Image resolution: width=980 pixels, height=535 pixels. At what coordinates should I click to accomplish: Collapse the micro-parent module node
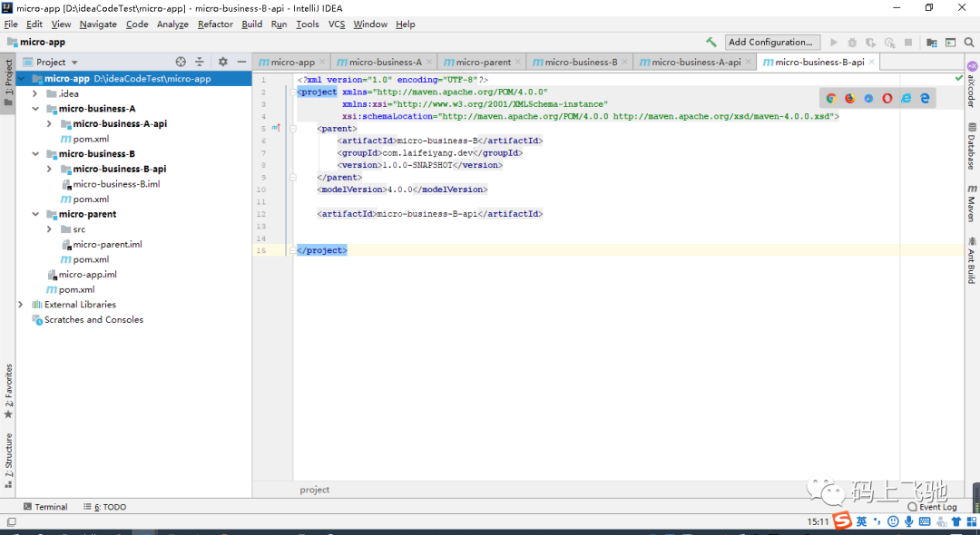coord(35,214)
